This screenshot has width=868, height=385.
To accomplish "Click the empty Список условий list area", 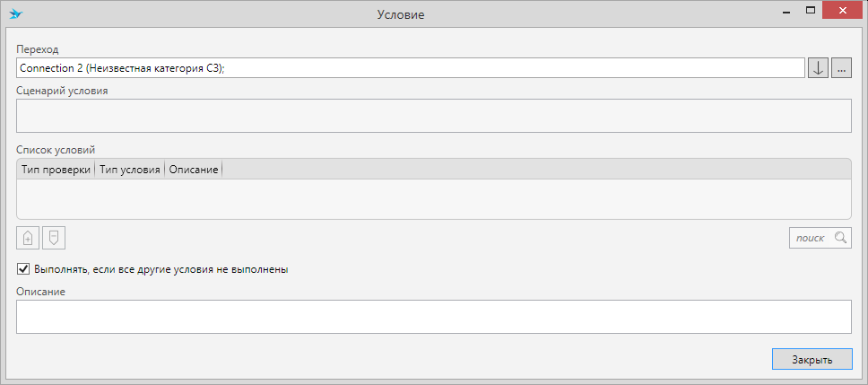I will click(x=433, y=198).
